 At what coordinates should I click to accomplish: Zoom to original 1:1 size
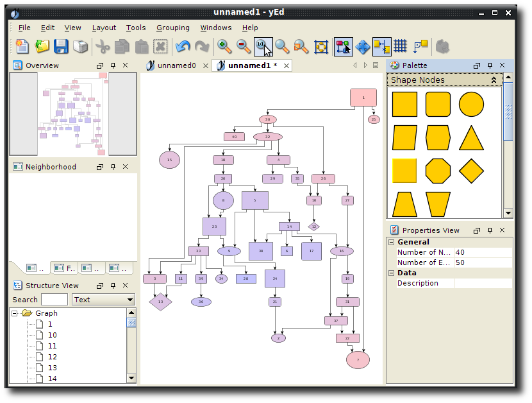coord(263,46)
